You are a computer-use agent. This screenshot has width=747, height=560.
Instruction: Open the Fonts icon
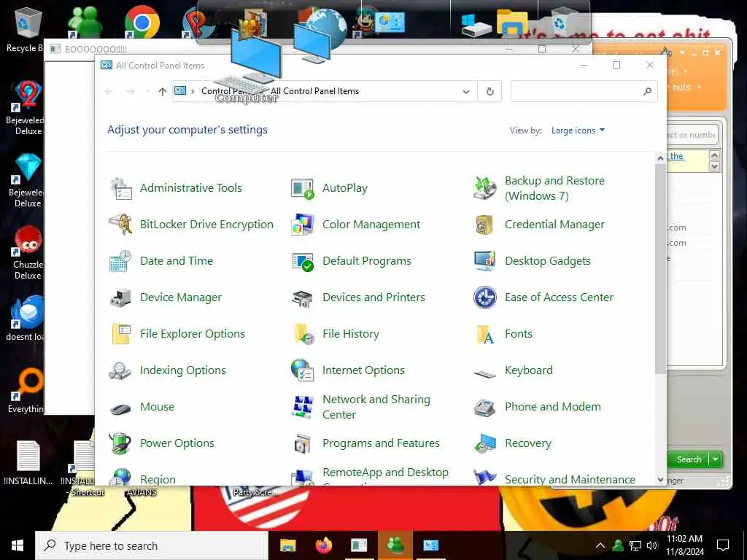pyautogui.click(x=485, y=334)
